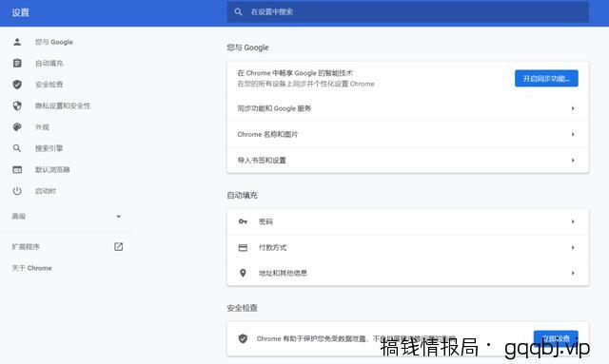Open 自动填充 in the sidebar

click(49, 64)
